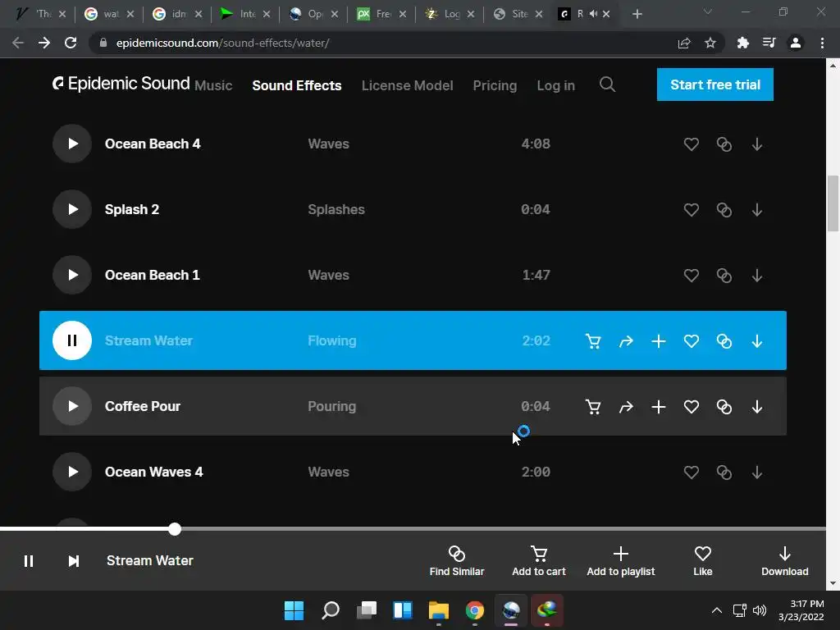Download arrow in Stream Water row
Viewport: 840px width, 630px height.
(x=757, y=341)
